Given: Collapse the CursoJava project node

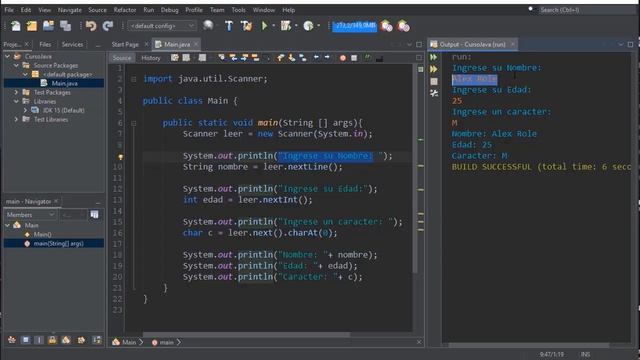Looking at the screenshot, I should (7, 56).
